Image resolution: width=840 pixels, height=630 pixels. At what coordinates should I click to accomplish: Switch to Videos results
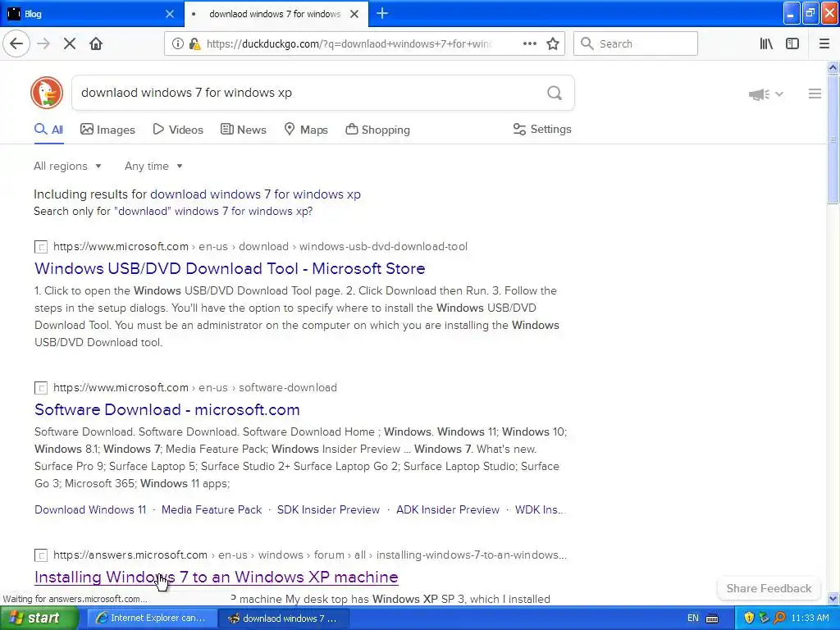coord(178,130)
